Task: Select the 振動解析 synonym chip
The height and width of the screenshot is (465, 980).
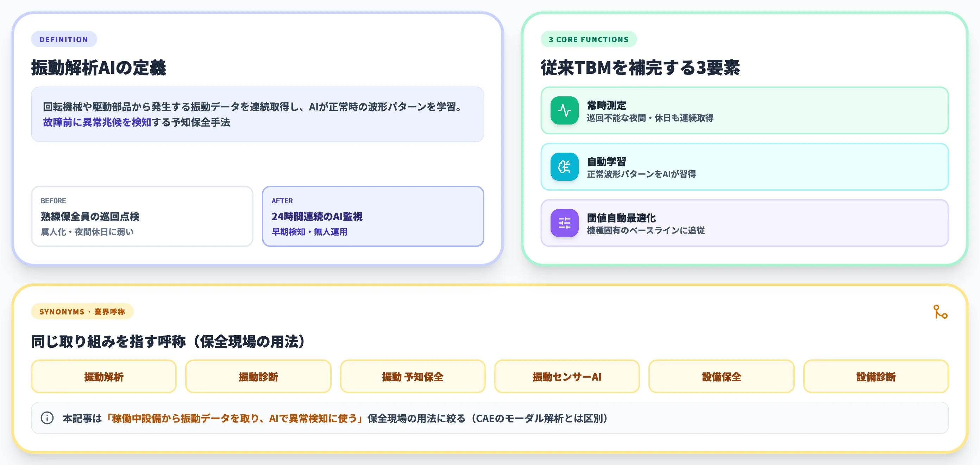Action: click(x=104, y=376)
